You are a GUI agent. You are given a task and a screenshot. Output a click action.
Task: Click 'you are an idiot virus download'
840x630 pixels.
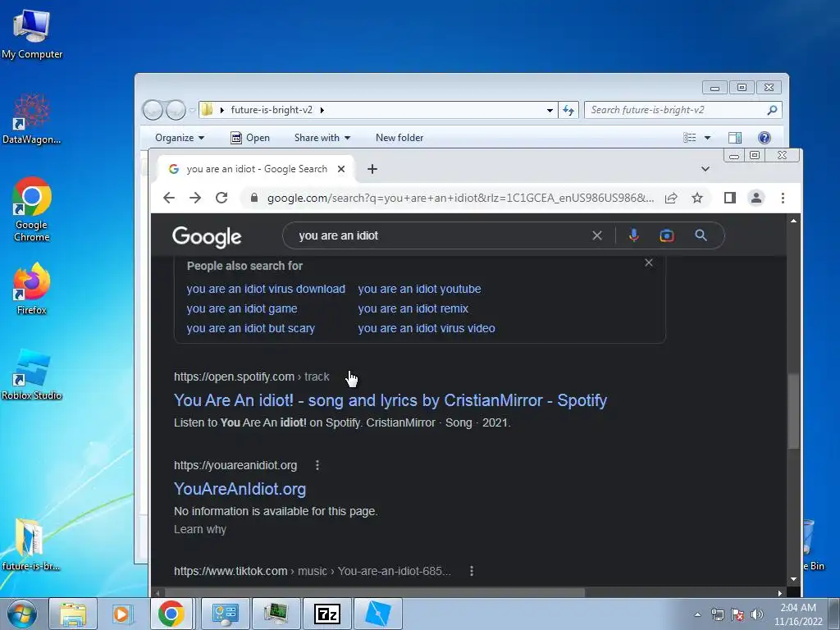click(x=266, y=289)
